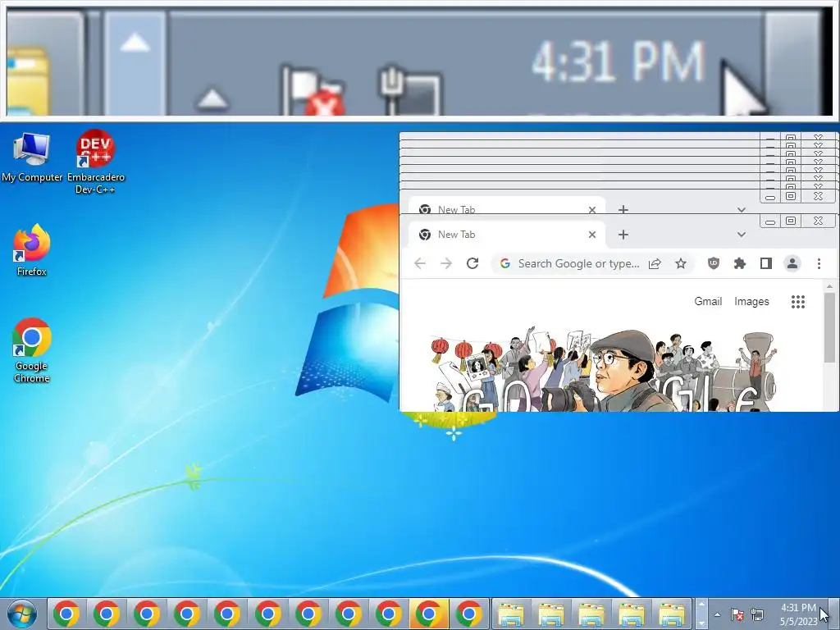Open the Images link

click(751, 302)
